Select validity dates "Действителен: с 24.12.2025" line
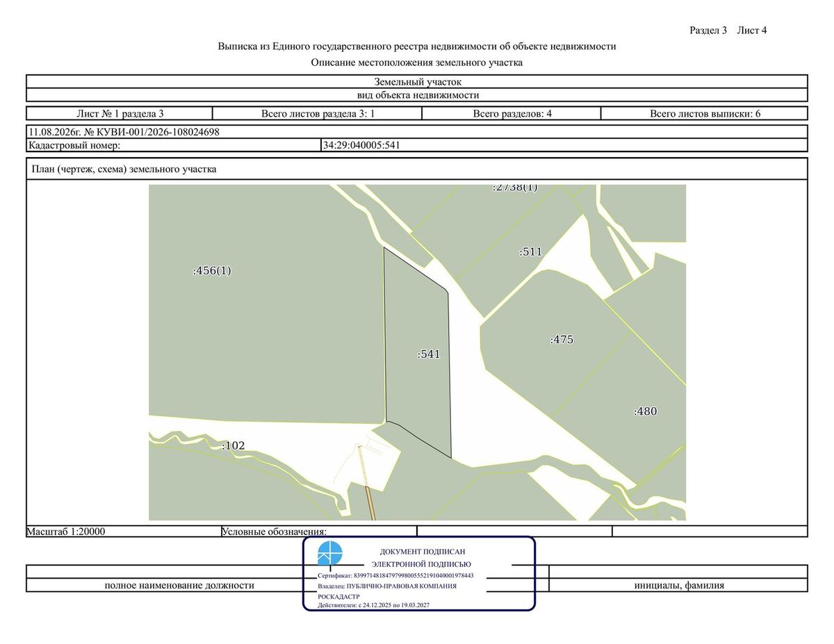 tap(373, 605)
